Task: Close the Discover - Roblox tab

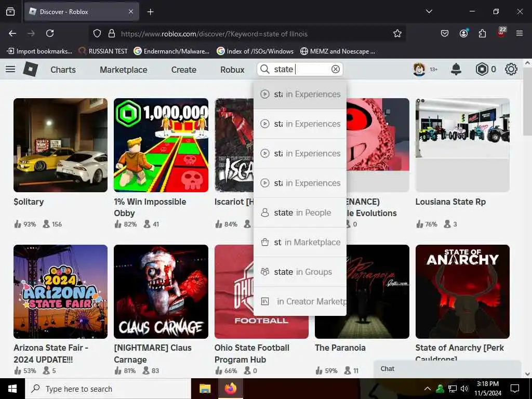Action: point(131,12)
